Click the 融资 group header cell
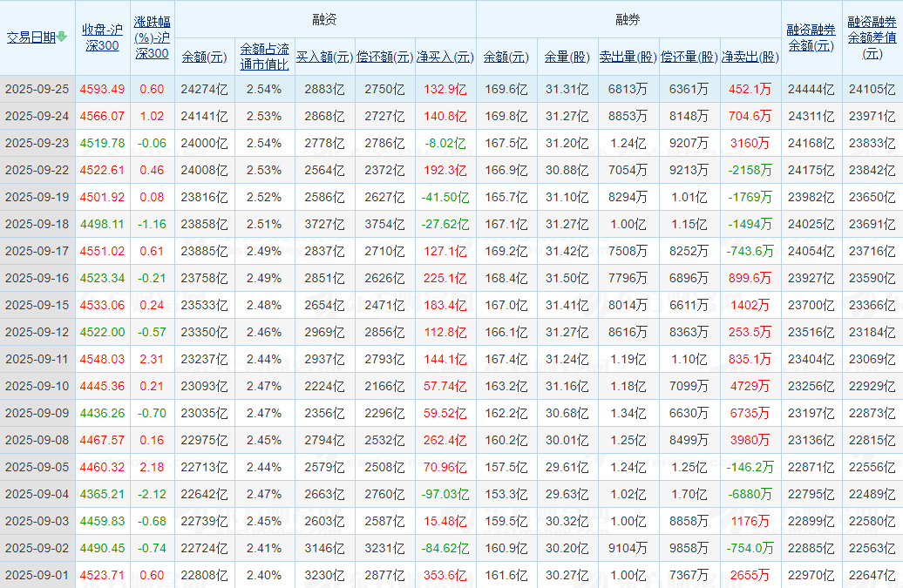The height and width of the screenshot is (588, 903). pos(325,19)
